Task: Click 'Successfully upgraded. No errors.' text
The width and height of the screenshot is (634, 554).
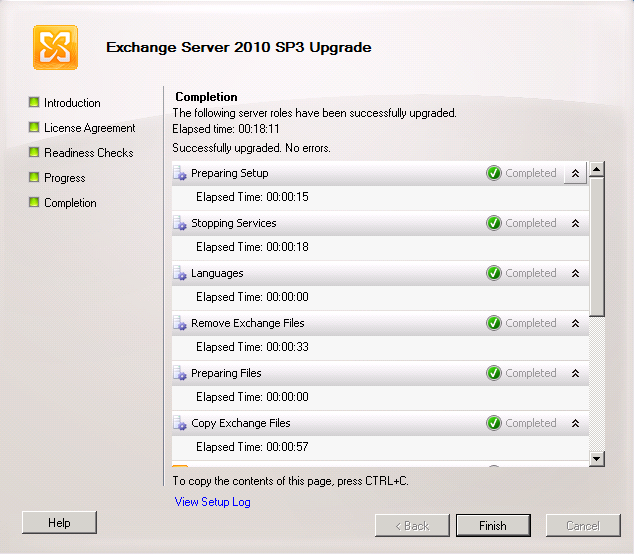Action: (251, 148)
